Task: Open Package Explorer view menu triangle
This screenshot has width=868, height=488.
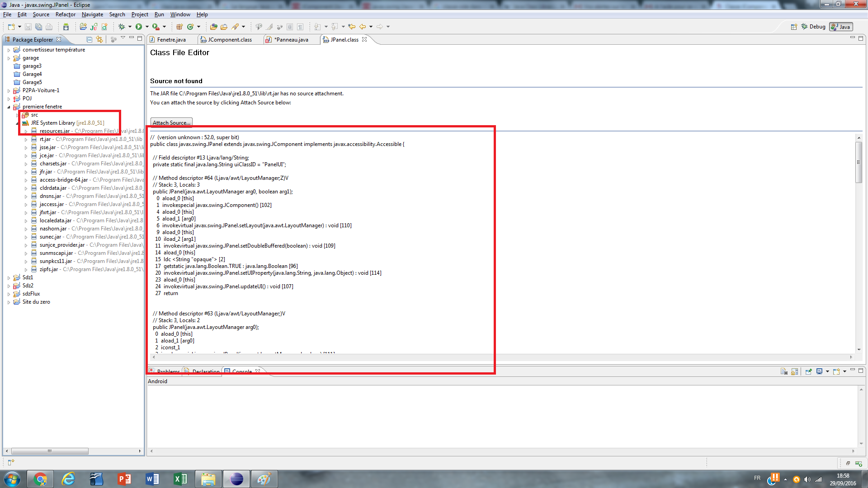Action: [x=123, y=38]
